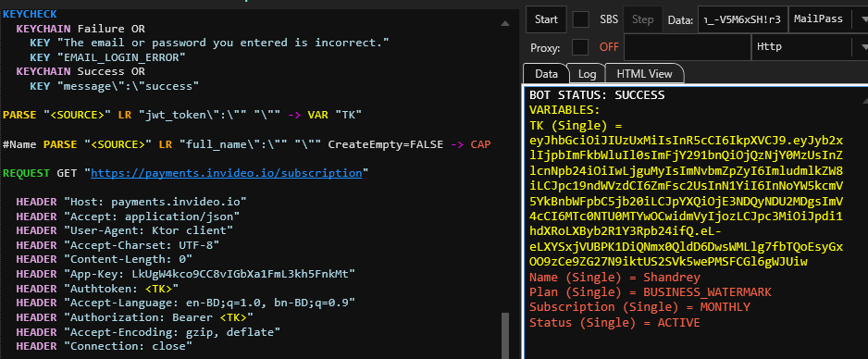The height and width of the screenshot is (359, 868).
Task: Click the KEYCHECK keyword line
Action: coord(30,14)
